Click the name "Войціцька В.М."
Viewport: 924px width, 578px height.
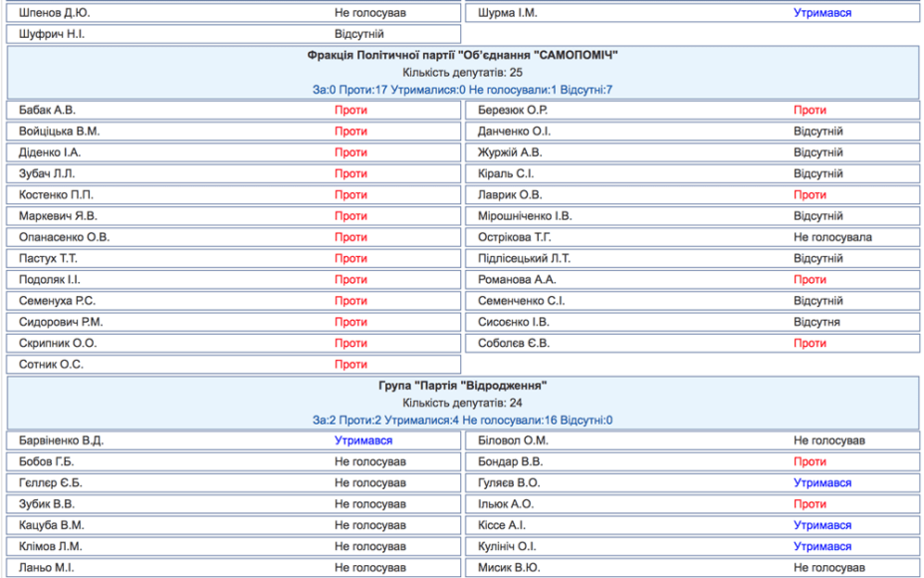pos(59,131)
